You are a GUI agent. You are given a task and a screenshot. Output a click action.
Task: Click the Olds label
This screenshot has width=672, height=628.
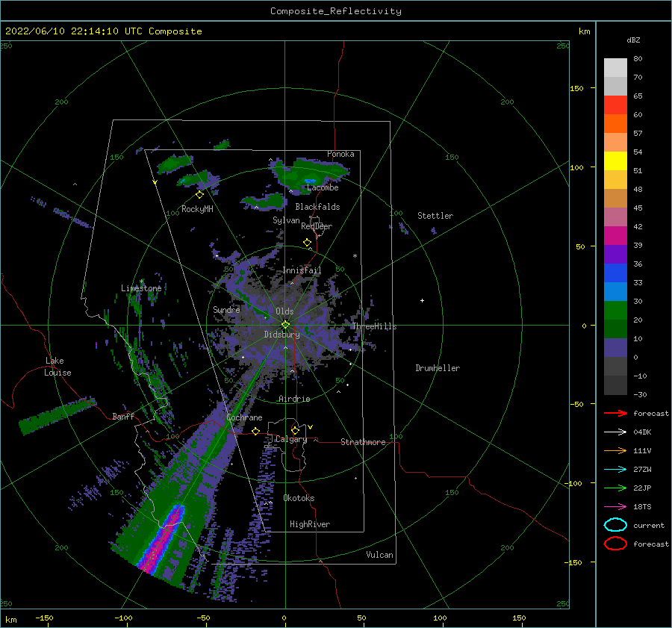pyautogui.click(x=284, y=311)
